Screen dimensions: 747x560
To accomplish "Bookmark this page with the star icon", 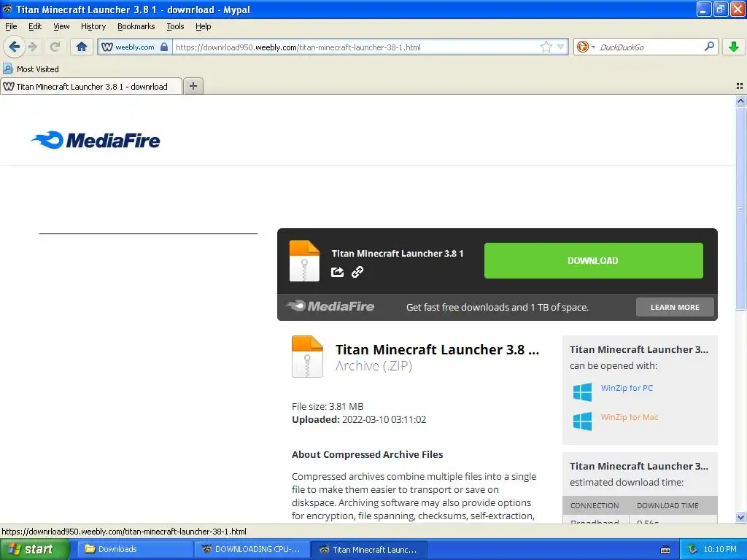I will click(x=546, y=47).
